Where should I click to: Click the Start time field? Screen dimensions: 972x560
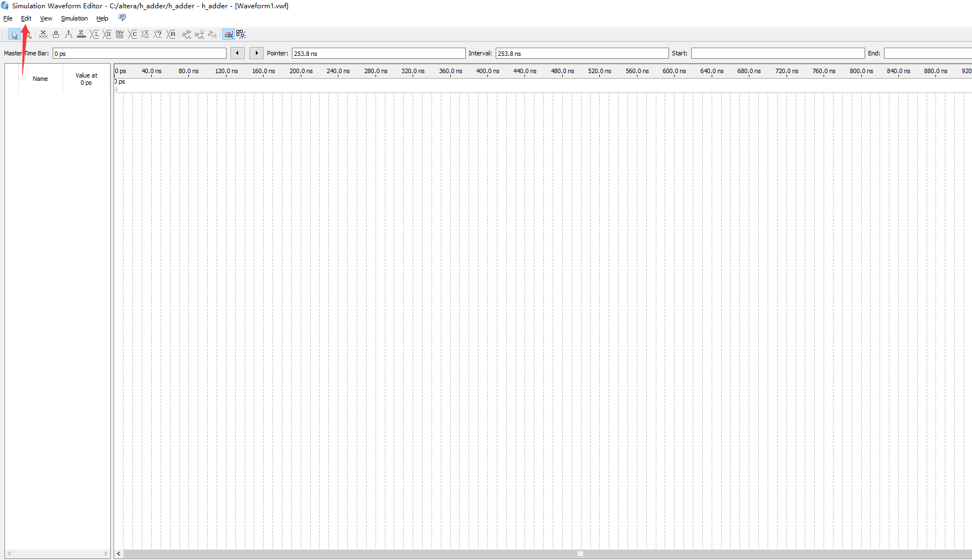(778, 53)
